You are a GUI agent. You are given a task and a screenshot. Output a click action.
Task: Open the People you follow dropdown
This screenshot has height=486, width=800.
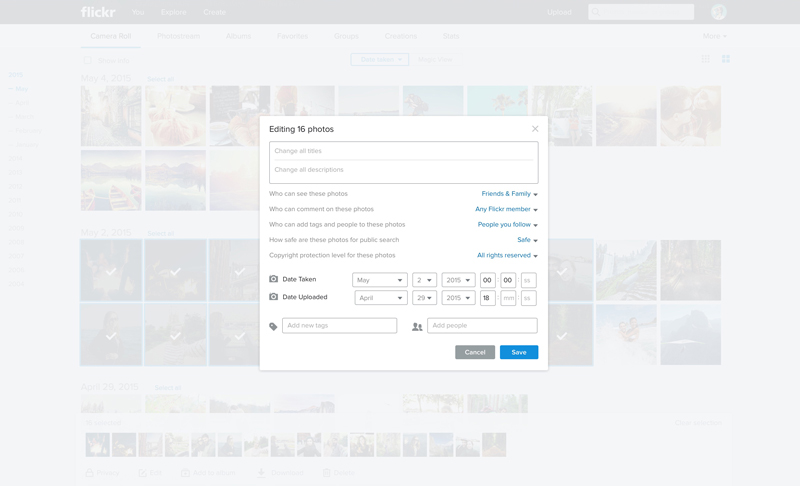tap(507, 224)
